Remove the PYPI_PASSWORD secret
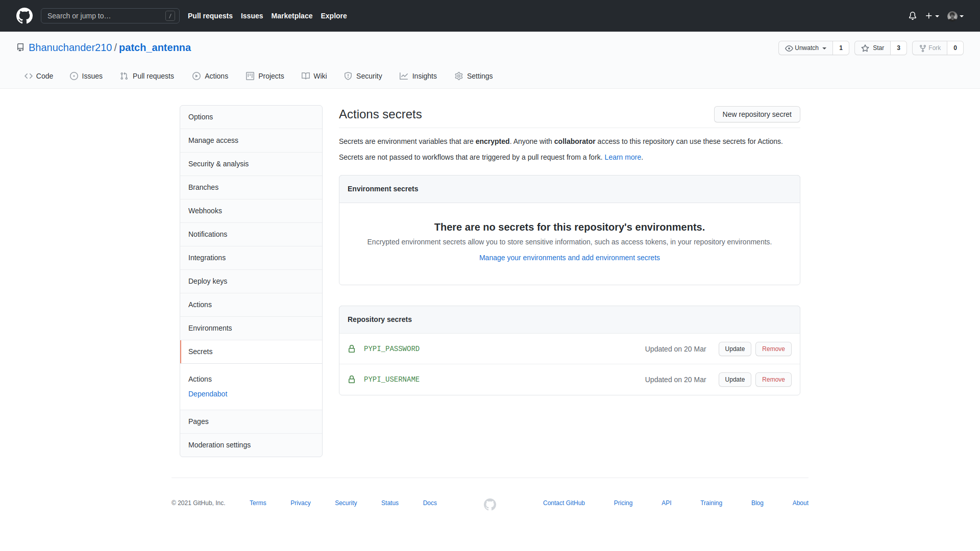The height and width of the screenshot is (551, 980). click(x=773, y=349)
